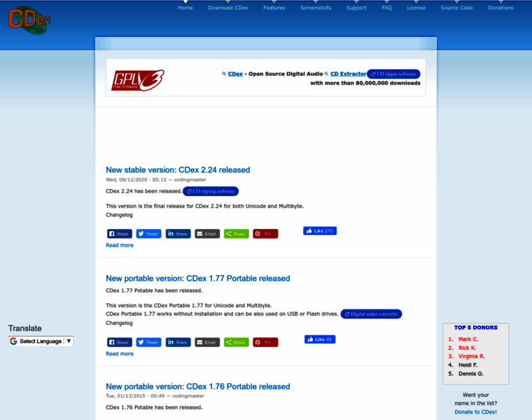
Task: Open the Support menu item
Action: (x=356, y=8)
